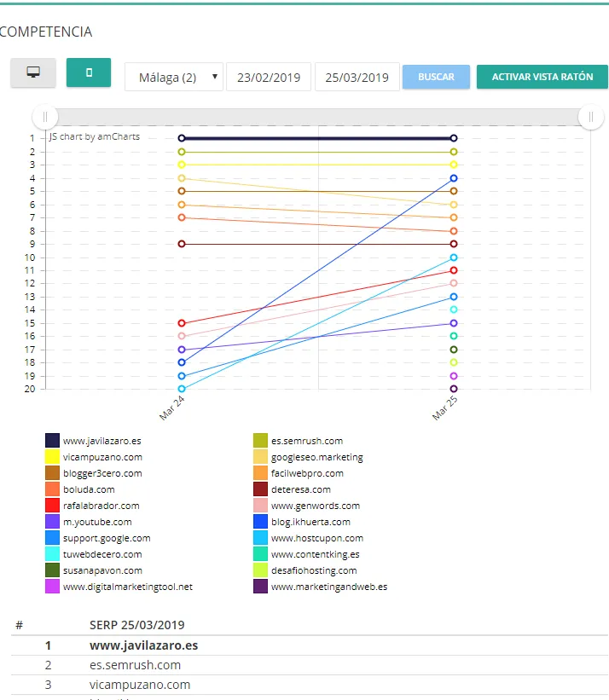Screen dimensions: 609x700
Task: Open the Málaga (2) location dropdown
Action: pos(174,77)
